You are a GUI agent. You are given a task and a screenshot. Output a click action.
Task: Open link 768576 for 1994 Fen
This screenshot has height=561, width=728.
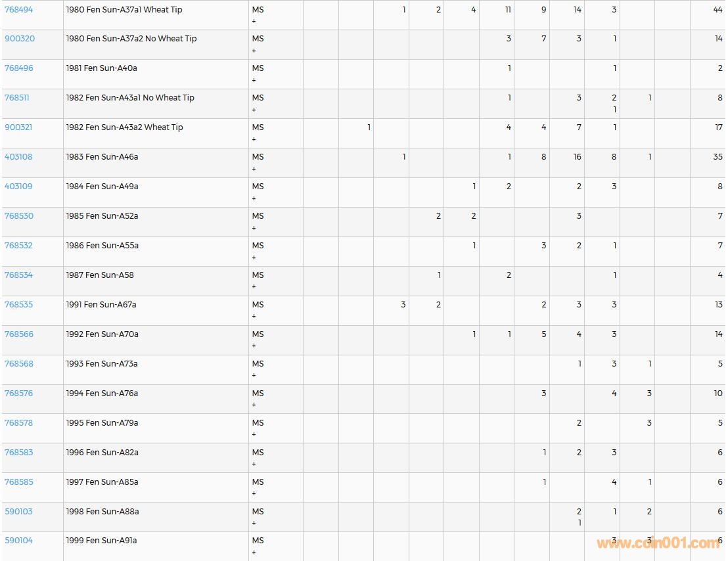(18, 393)
